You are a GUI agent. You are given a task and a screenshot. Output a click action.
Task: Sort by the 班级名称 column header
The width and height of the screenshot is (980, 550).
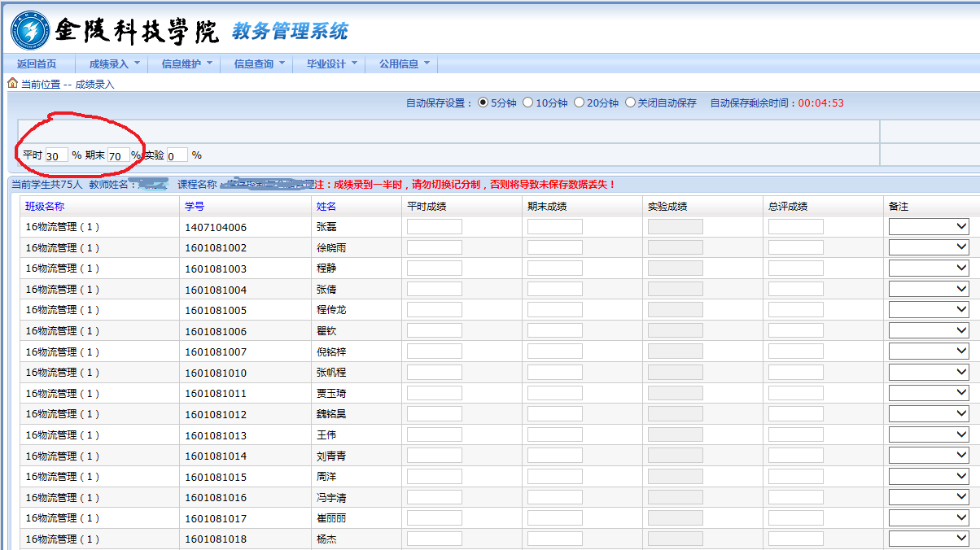click(45, 207)
